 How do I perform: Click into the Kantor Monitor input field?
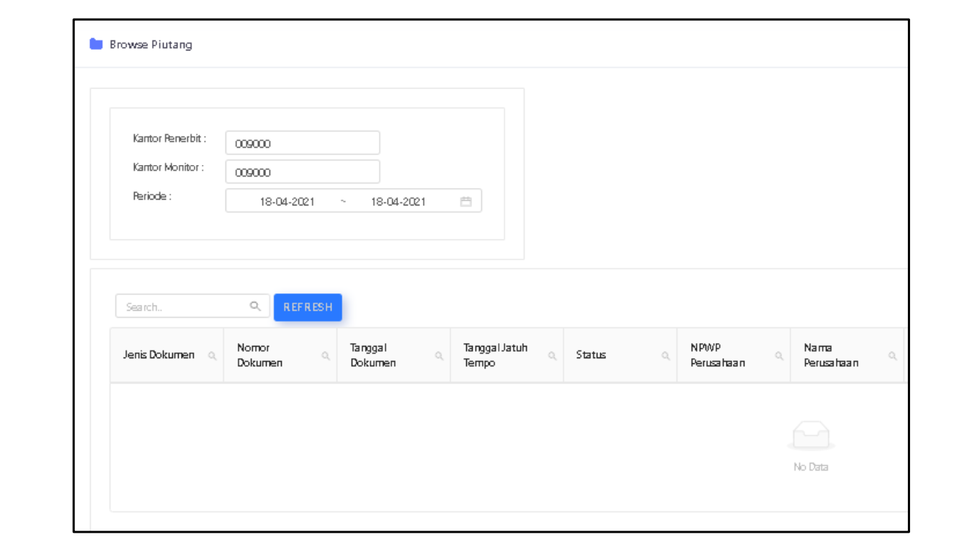(302, 172)
